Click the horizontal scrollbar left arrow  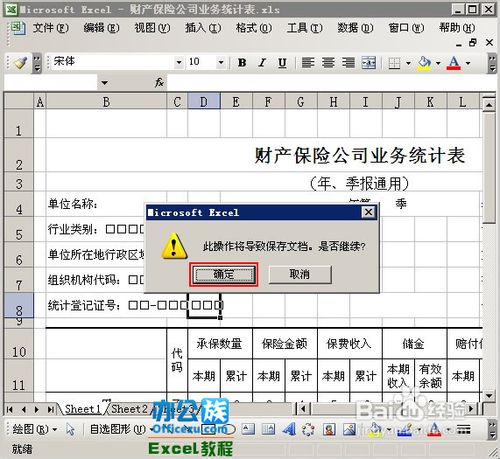coord(303,409)
